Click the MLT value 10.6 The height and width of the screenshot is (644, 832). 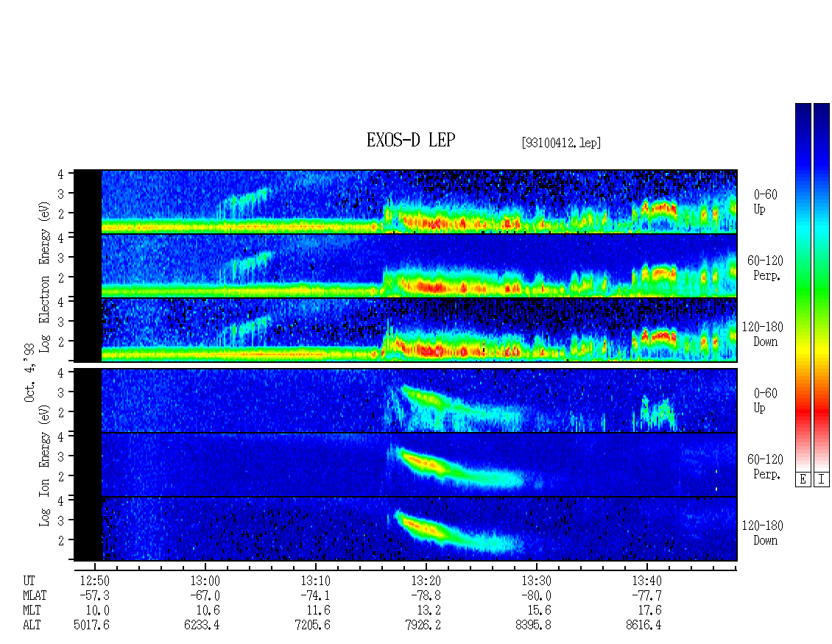(x=208, y=611)
